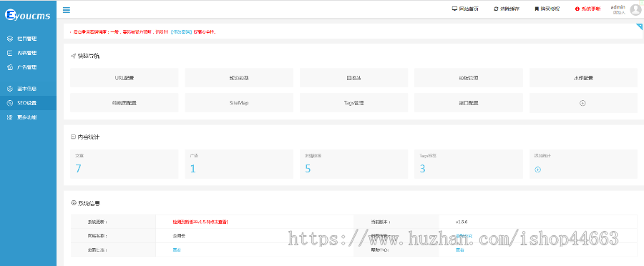Image resolution: width=644 pixels, height=266 pixels.
Task: Open the 水印配置 shortcut tile
Action: click(x=583, y=77)
